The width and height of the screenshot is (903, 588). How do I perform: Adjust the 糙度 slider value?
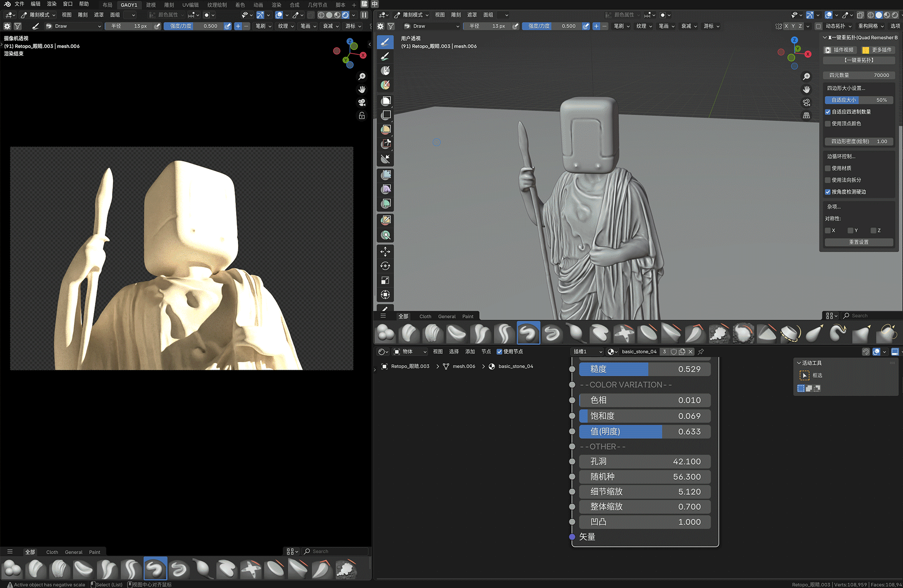(x=644, y=369)
